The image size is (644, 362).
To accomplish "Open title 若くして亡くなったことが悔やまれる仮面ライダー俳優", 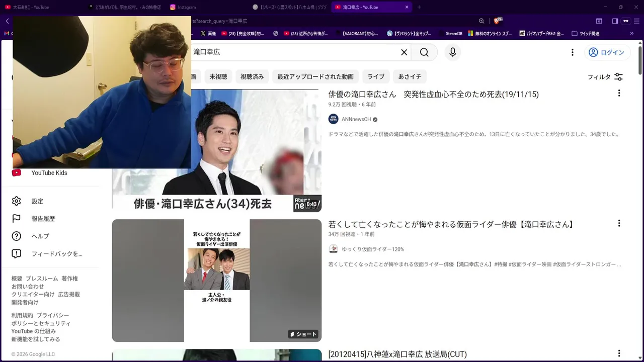I will click(452, 225).
